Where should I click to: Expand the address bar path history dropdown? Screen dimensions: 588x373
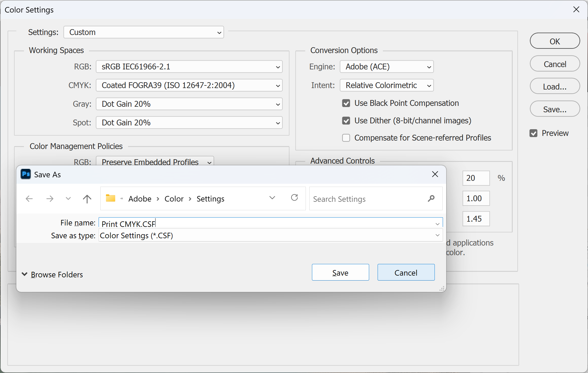[x=272, y=198]
